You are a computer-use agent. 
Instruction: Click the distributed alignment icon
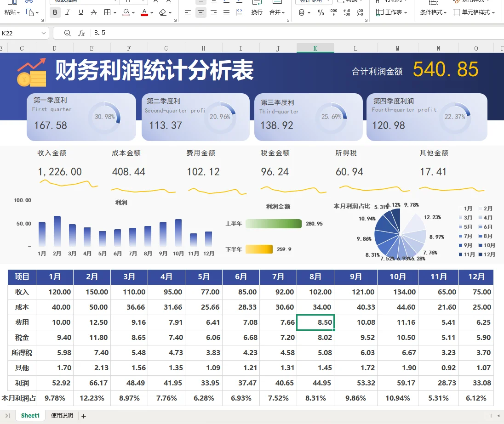(x=240, y=12)
